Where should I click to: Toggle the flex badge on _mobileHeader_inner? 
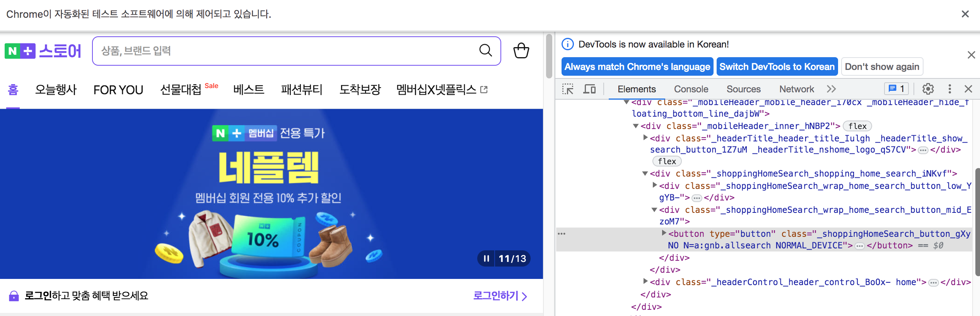857,126
